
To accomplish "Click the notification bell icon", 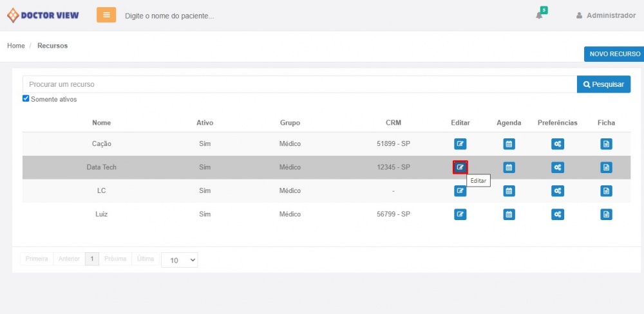I will coord(540,15).
